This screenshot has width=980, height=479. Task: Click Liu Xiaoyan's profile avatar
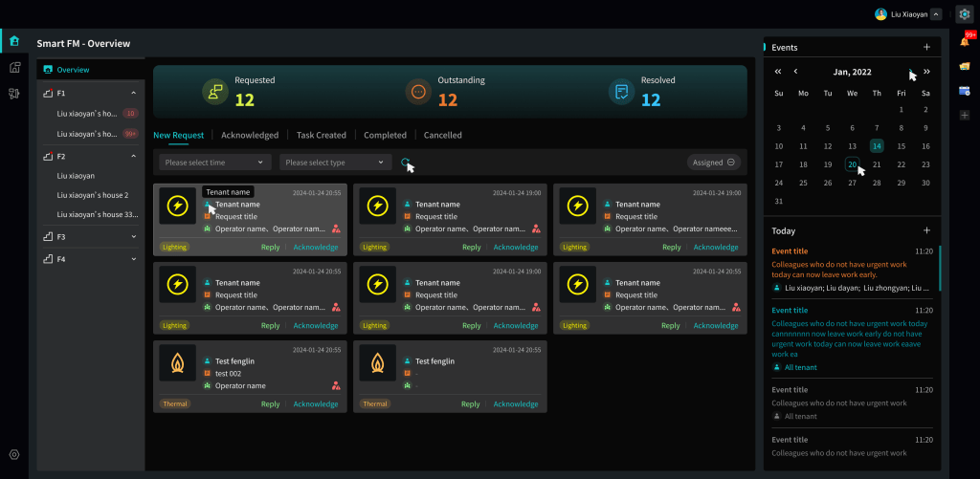[880, 14]
